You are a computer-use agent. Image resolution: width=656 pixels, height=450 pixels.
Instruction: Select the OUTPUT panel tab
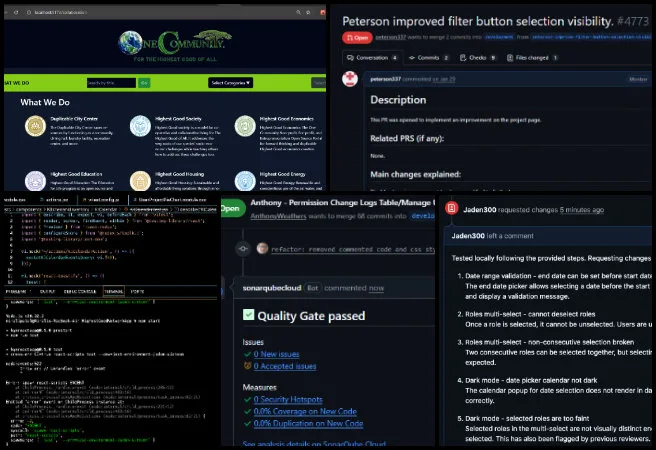[x=47, y=291]
